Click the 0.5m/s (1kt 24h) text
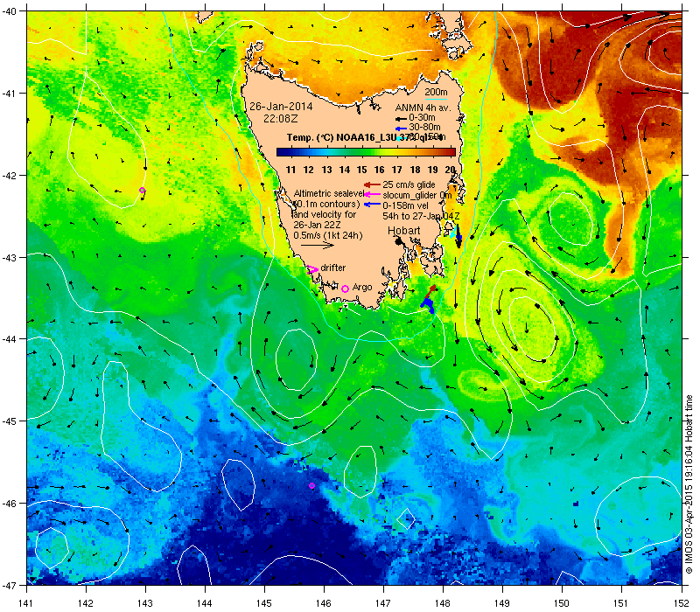The height and width of the screenshot is (612, 700). point(327,235)
